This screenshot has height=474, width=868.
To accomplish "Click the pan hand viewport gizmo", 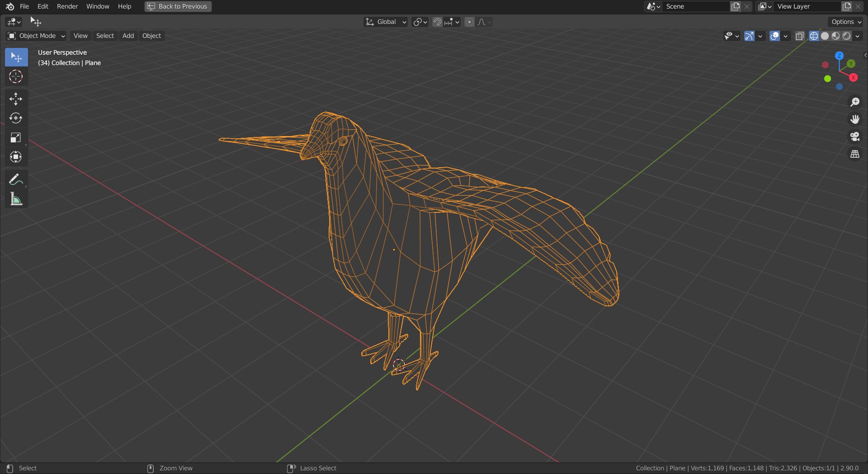I will (854, 119).
